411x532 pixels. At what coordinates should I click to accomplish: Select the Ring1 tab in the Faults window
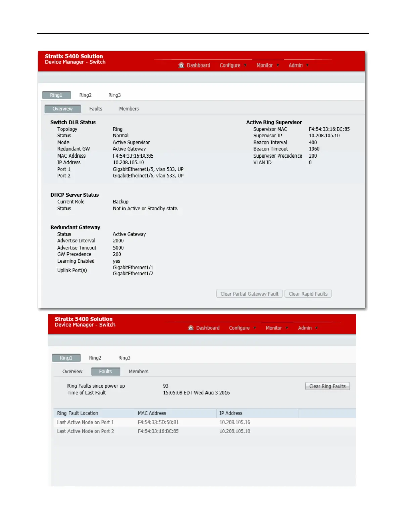click(x=66, y=358)
